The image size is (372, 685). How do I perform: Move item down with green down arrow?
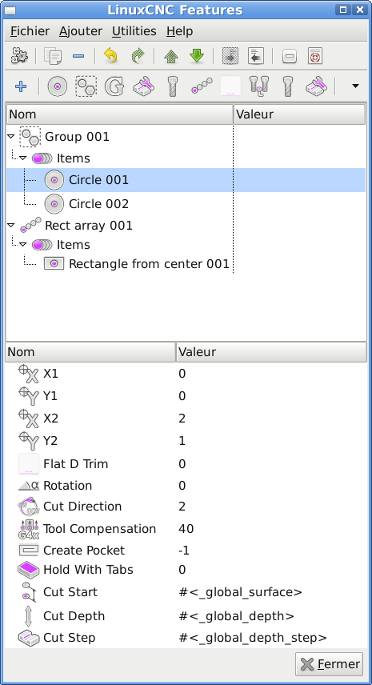(x=197, y=56)
